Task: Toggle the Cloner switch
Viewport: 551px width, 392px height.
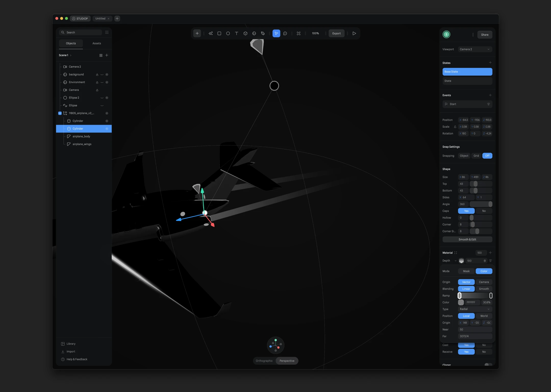Action: [488, 365]
